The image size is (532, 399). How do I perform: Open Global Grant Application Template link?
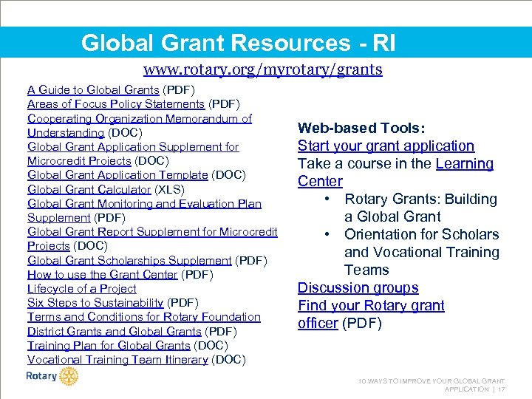(x=117, y=174)
